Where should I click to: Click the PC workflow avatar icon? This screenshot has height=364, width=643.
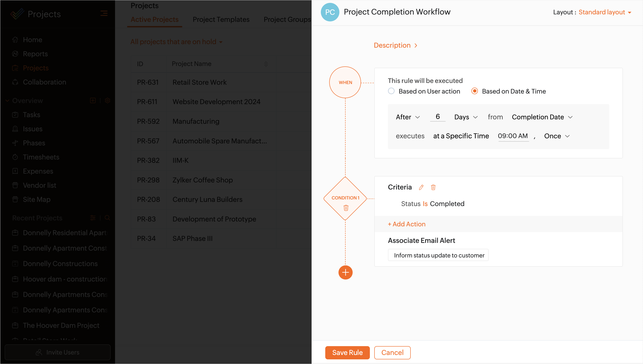tap(330, 12)
